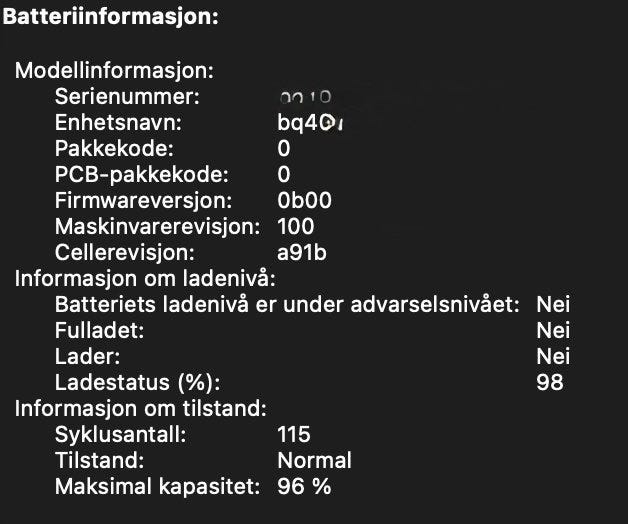Click the Informasjon om tilstand heading

(x=141, y=408)
